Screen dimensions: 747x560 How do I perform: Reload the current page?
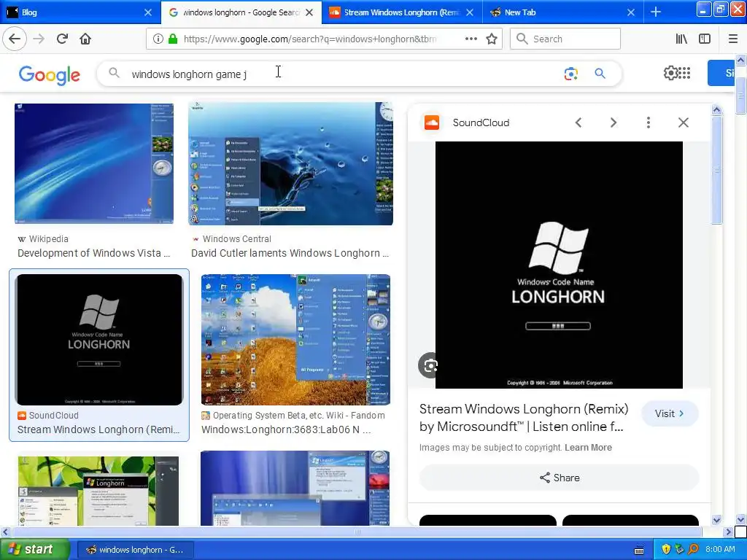[x=62, y=39]
